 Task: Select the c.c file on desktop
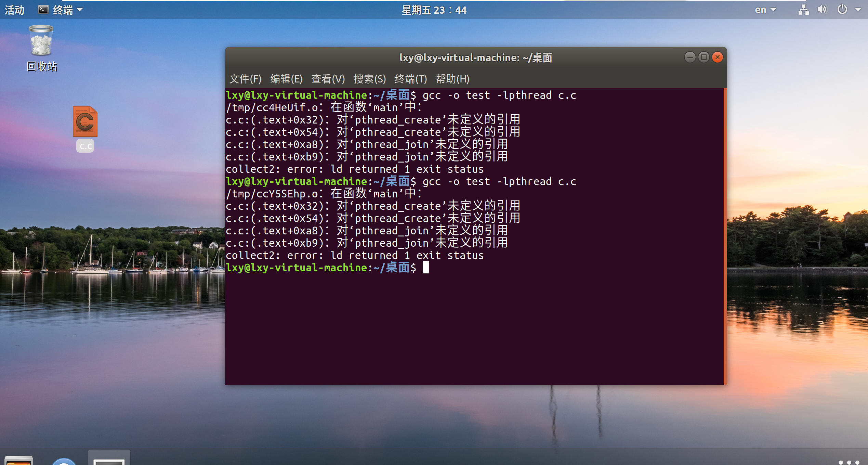tap(85, 122)
